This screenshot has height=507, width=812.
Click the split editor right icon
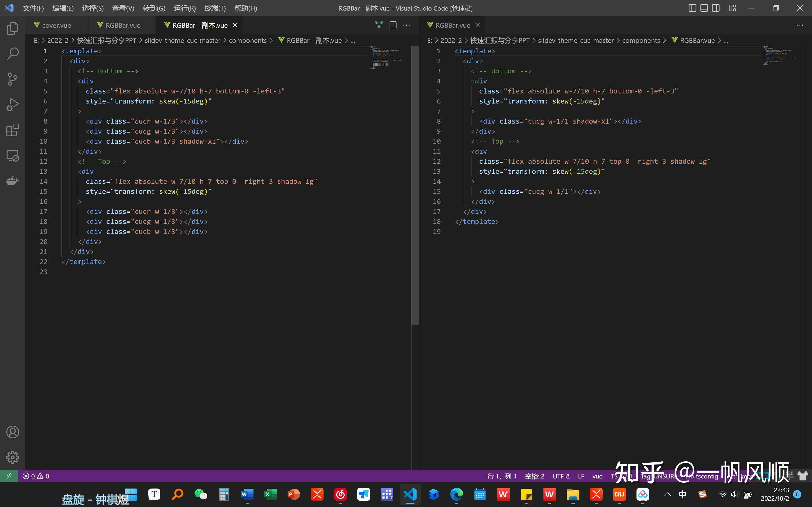pyautogui.click(x=393, y=25)
